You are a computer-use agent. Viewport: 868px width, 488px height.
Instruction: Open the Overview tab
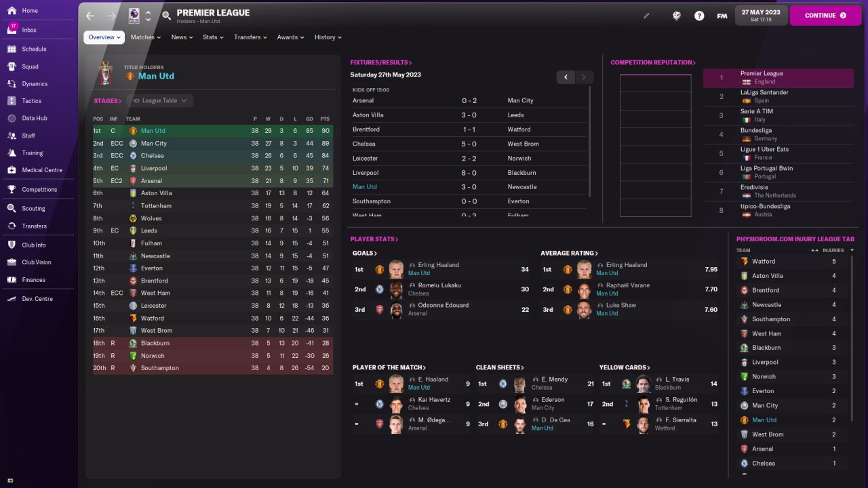[104, 37]
